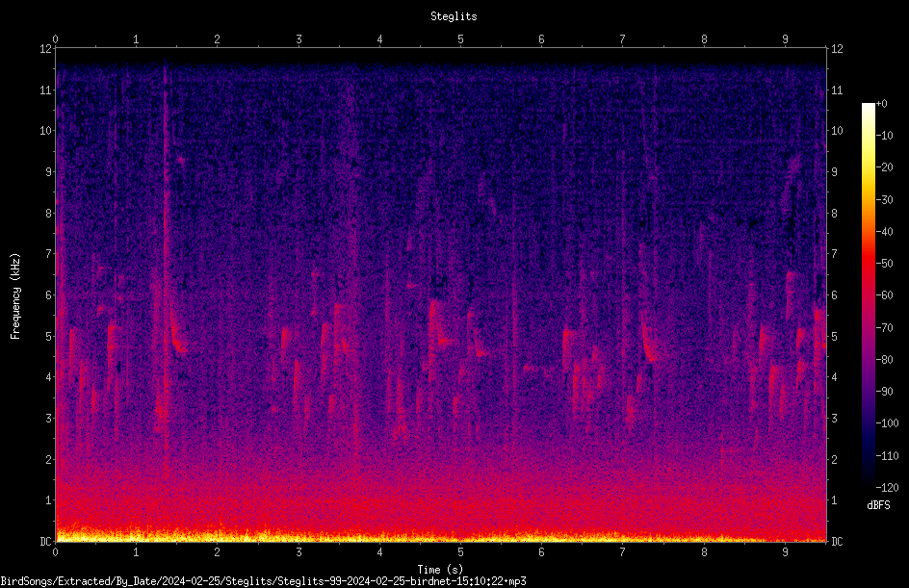Click the DC label on the right frequency axis
The image size is (909, 588).
point(837,541)
